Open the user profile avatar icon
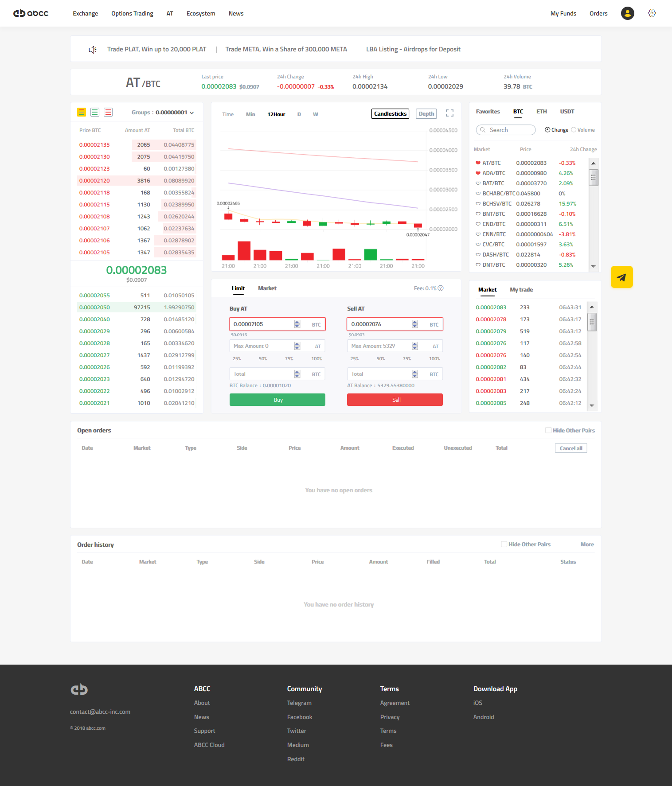672x786 pixels. click(627, 13)
